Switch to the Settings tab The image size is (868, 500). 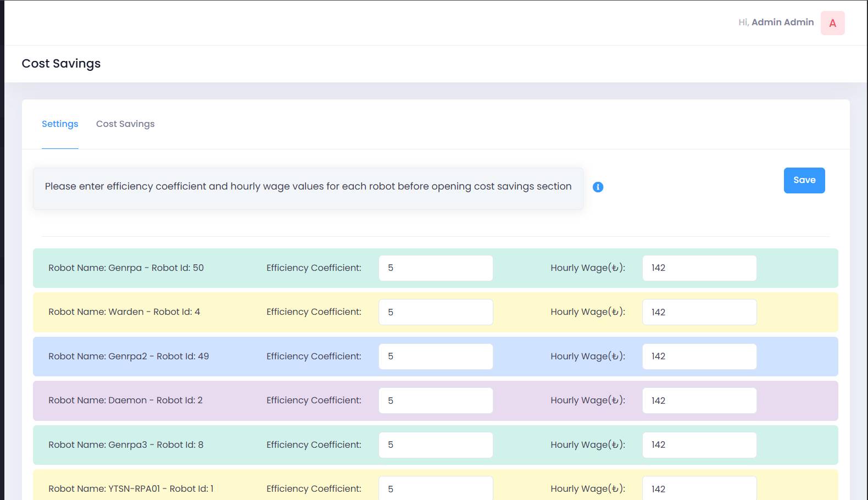coord(60,124)
